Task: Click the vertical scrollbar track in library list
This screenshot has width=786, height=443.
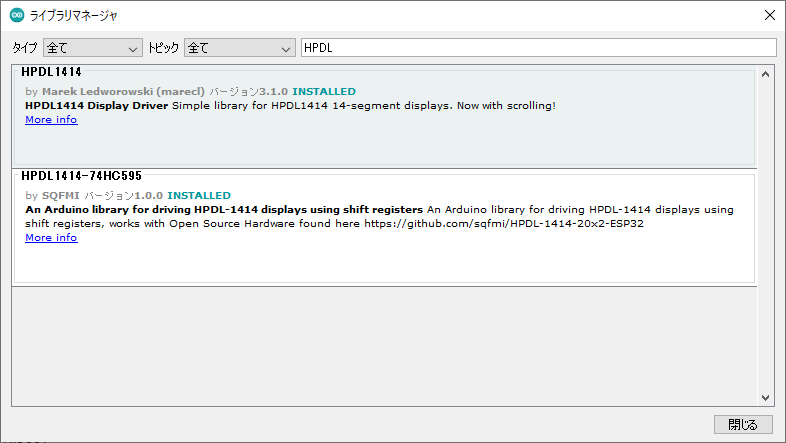Action: [x=765, y=235]
